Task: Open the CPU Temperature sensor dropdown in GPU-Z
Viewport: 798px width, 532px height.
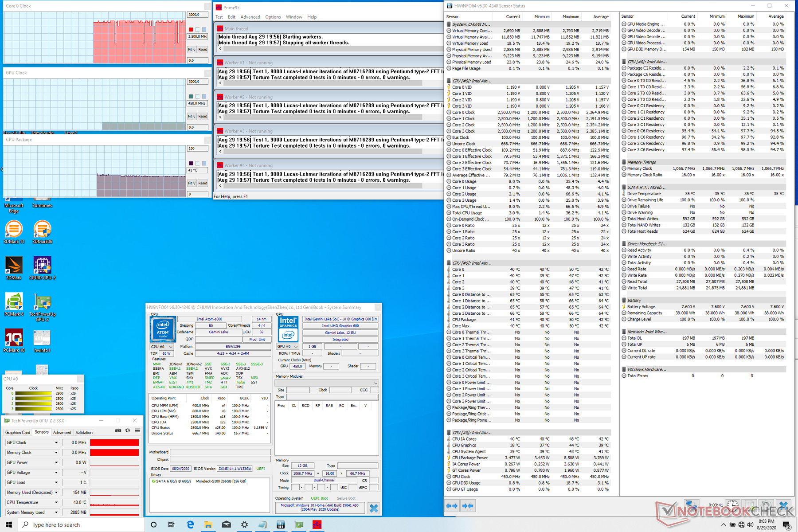Action: point(56,502)
